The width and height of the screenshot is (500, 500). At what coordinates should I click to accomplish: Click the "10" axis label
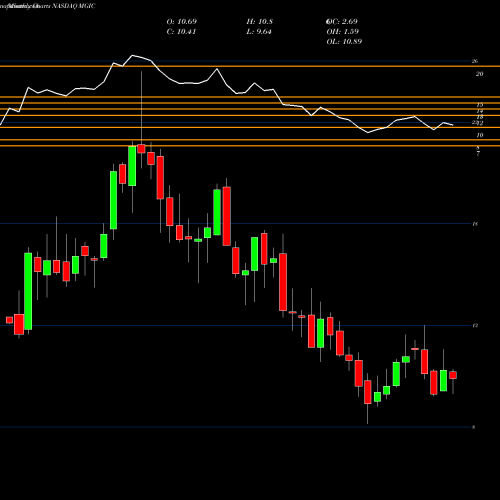pyautogui.click(x=480, y=135)
